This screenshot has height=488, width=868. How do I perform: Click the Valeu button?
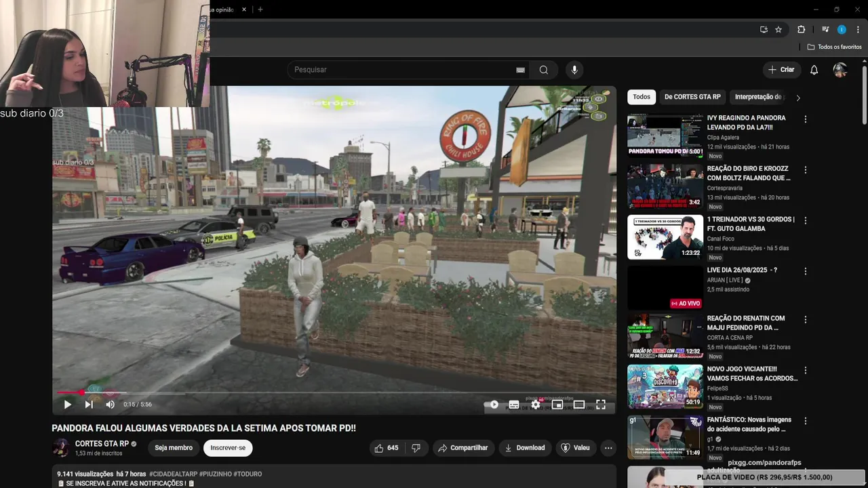coord(575,448)
